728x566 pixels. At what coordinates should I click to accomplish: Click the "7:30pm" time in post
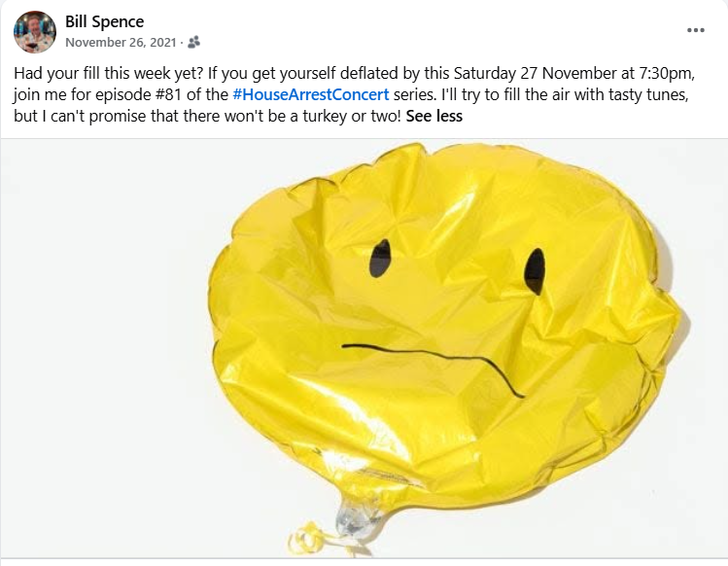[667, 73]
